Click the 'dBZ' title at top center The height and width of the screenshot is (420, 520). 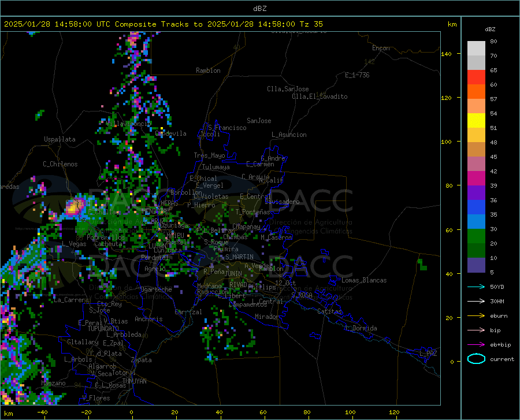259,9
